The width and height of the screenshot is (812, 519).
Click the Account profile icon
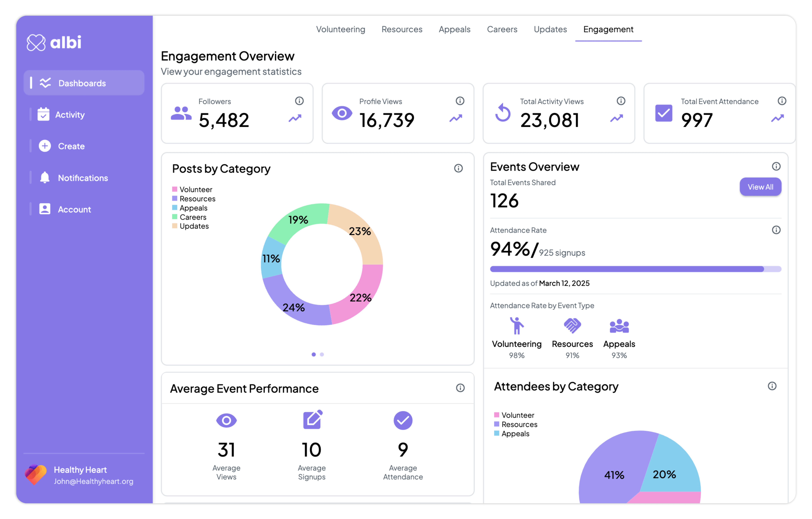tap(45, 209)
